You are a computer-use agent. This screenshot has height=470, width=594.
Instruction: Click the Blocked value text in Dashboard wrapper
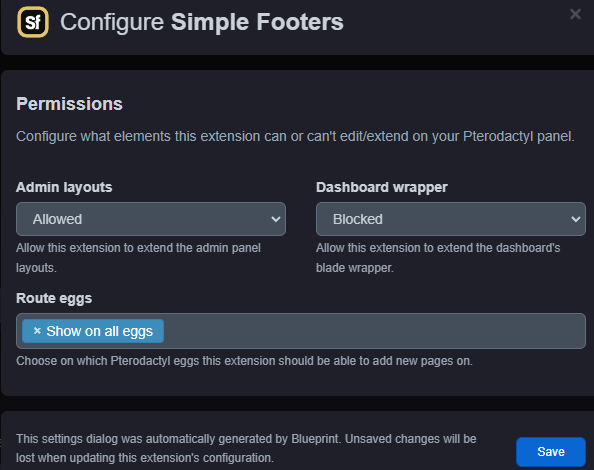click(x=358, y=219)
